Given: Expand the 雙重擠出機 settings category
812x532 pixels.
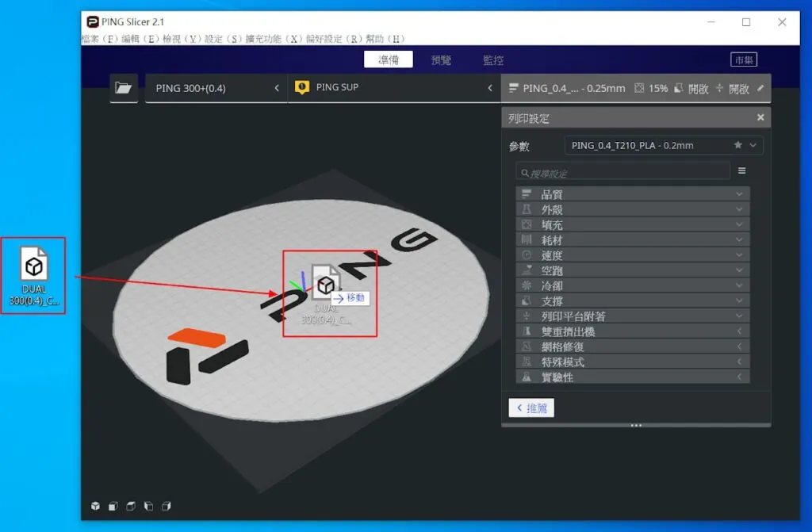Looking at the screenshot, I should pyautogui.click(x=633, y=331).
